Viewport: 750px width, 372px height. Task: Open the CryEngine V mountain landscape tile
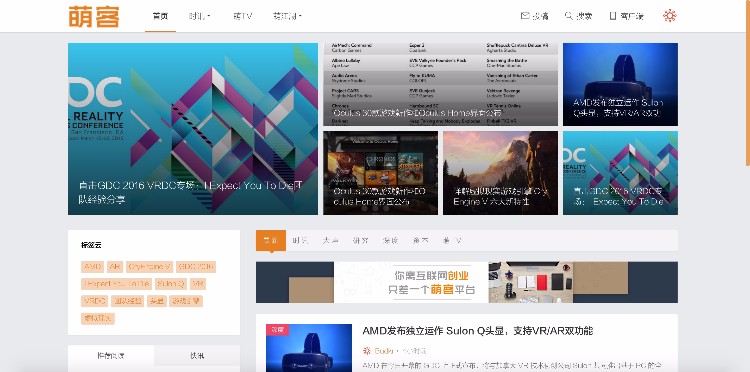tap(500, 173)
